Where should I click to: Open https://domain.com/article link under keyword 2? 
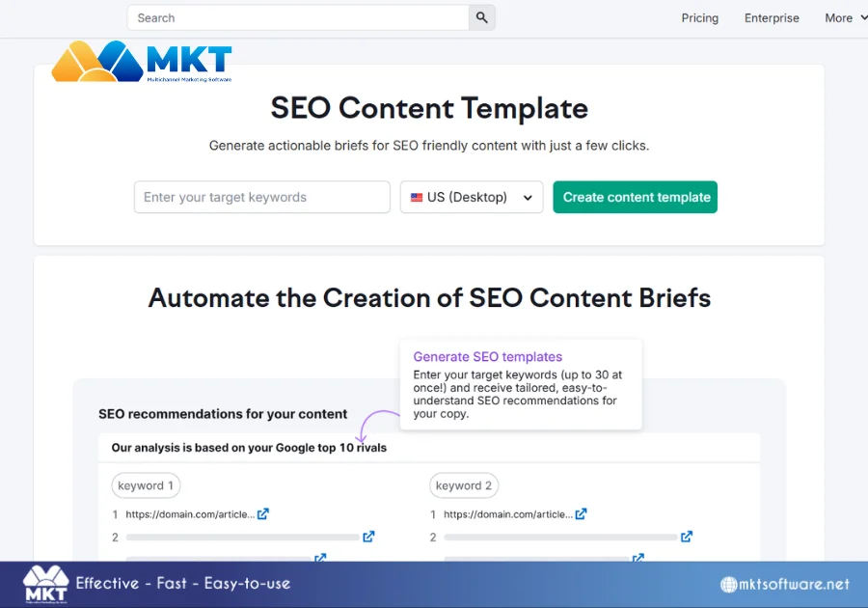[x=508, y=514]
